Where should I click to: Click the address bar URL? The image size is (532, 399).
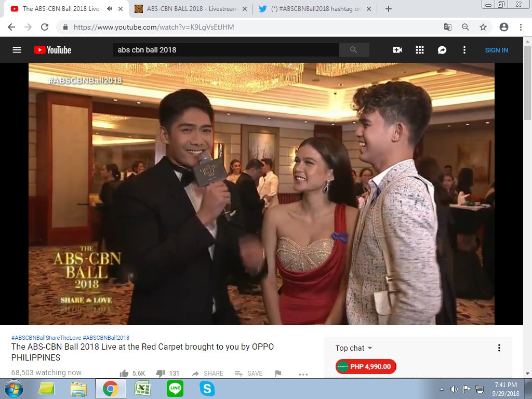click(154, 27)
